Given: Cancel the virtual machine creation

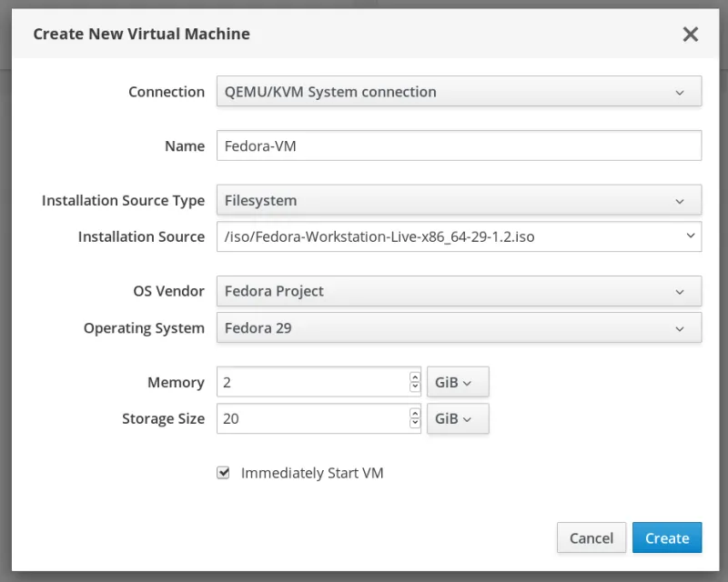Looking at the screenshot, I should tap(591, 537).
